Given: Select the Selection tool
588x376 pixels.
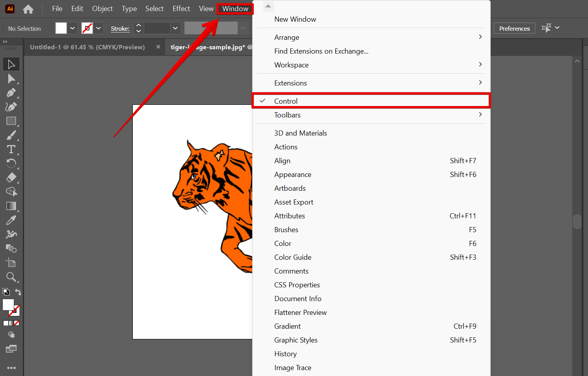Looking at the screenshot, I should (x=11, y=64).
